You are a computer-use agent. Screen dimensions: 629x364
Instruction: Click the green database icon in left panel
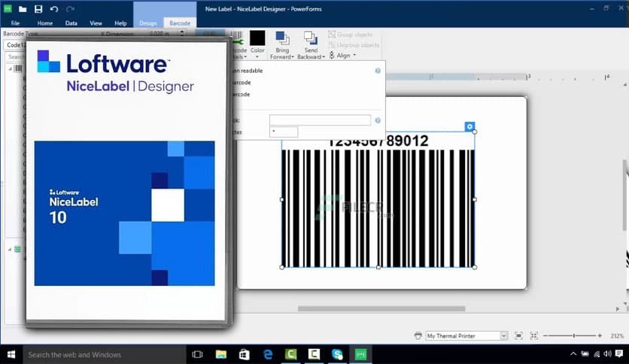click(17, 250)
